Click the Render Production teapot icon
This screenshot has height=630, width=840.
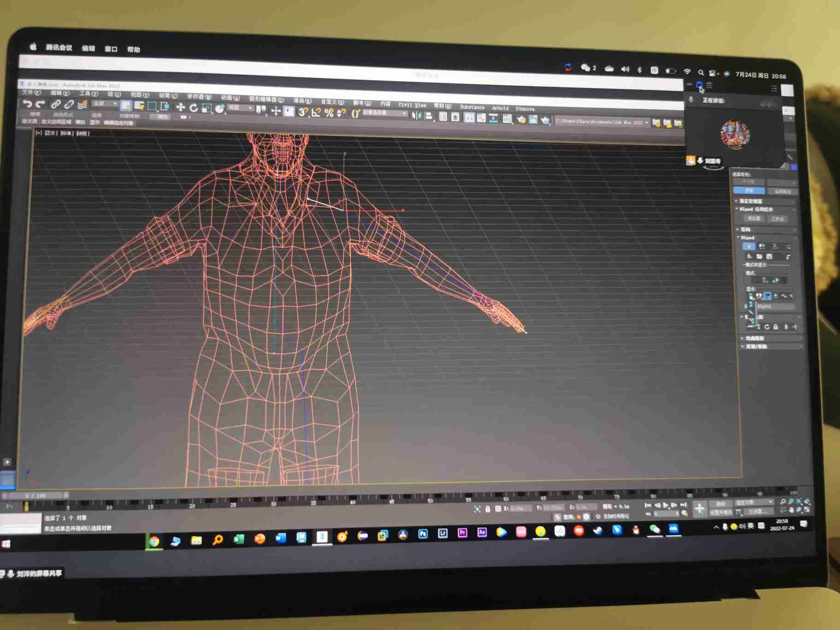click(x=546, y=120)
